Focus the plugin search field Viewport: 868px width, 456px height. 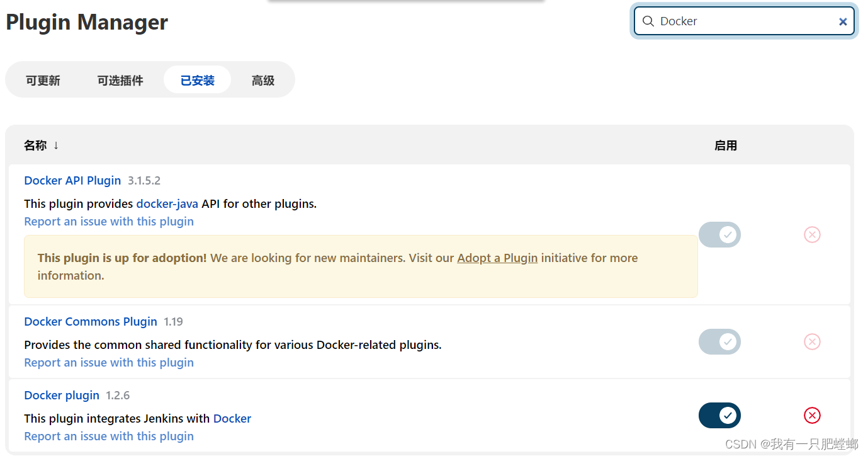(x=744, y=21)
